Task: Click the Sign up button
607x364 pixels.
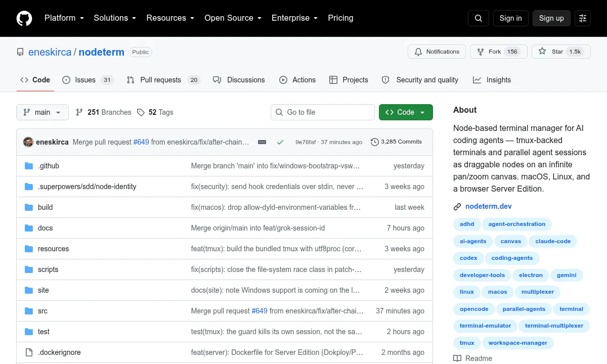Action: point(551,18)
